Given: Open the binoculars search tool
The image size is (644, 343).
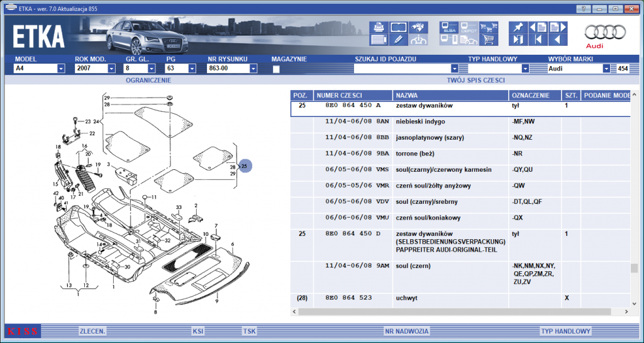Looking at the screenshot, I should (418, 28).
